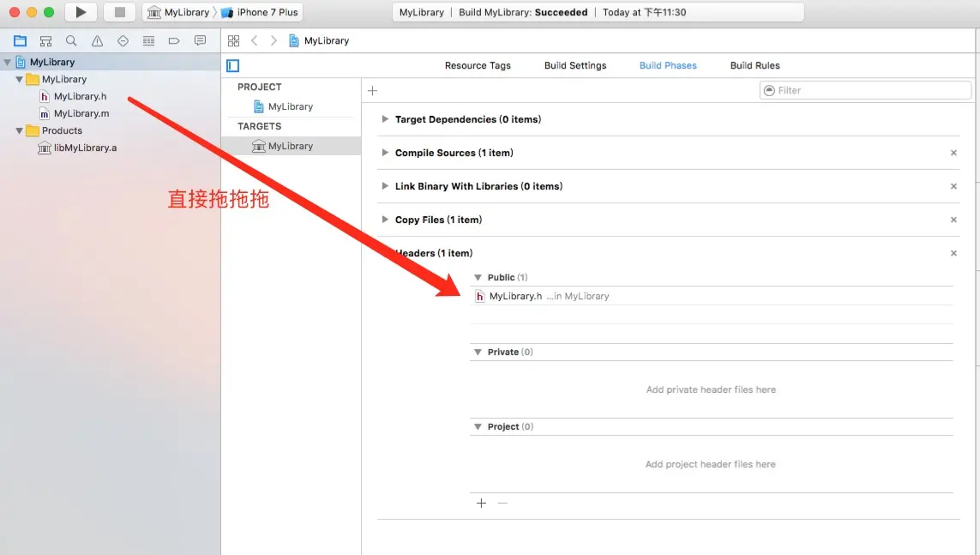Screen dimensions: 980x555
Task: Remove header with the minus button
Action: 502,504
